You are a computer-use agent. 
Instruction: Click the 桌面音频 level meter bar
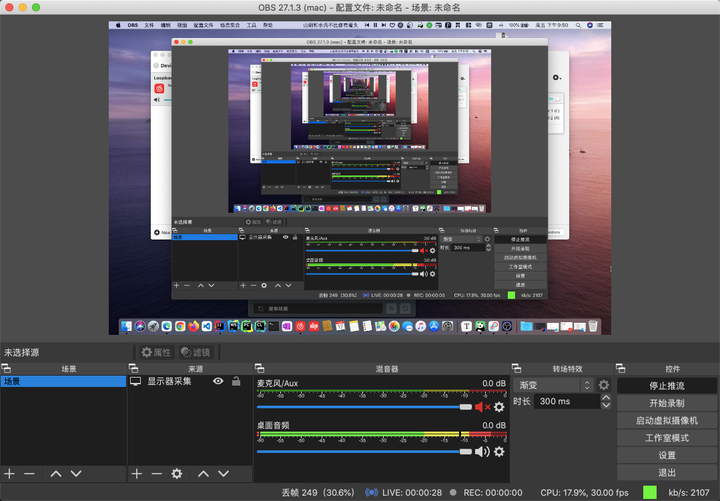[382, 434]
